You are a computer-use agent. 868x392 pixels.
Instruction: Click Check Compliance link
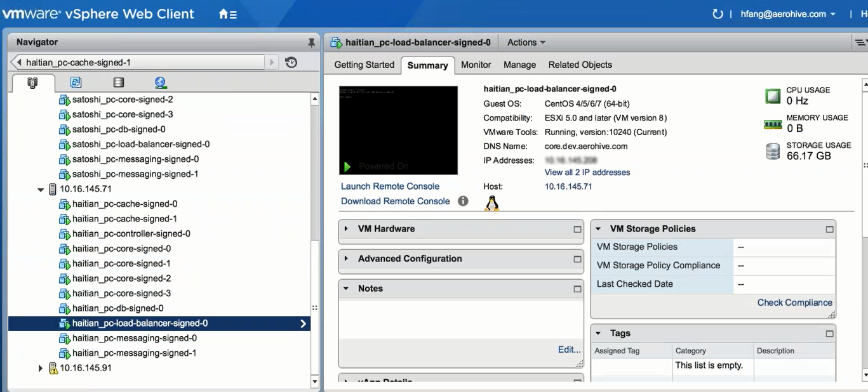click(794, 303)
